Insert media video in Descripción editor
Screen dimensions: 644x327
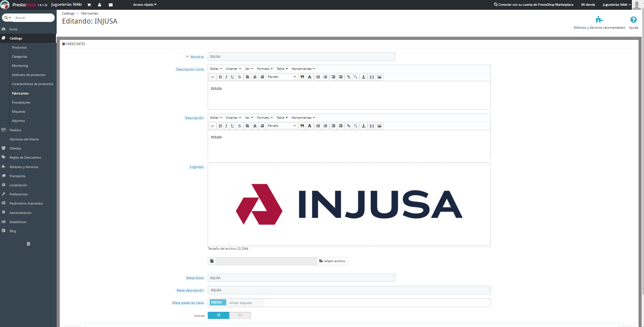click(372, 126)
